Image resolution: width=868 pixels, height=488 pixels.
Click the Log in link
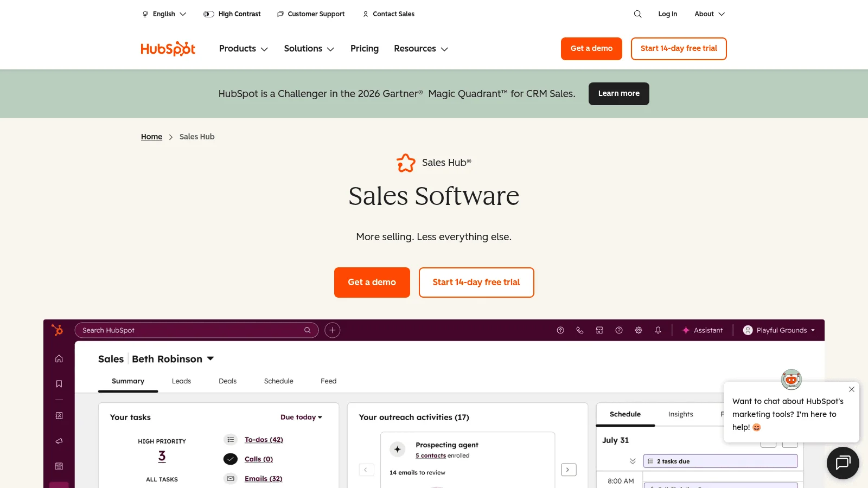click(x=667, y=14)
